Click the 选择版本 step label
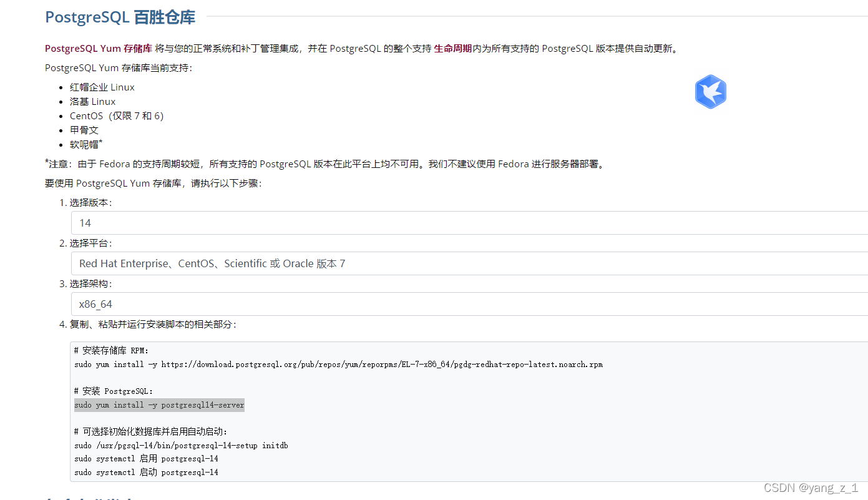This screenshot has height=500, width=868. (x=90, y=203)
